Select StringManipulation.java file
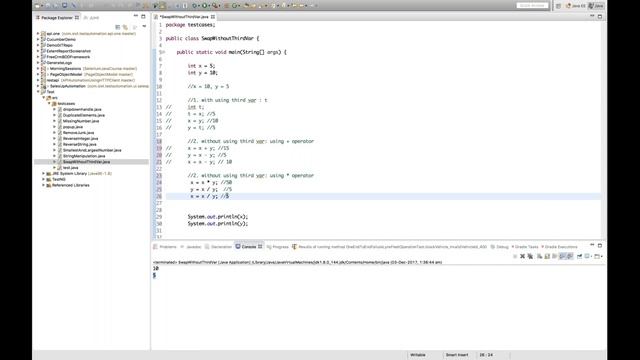This screenshot has height=360, width=640. [x=84, y=156]
